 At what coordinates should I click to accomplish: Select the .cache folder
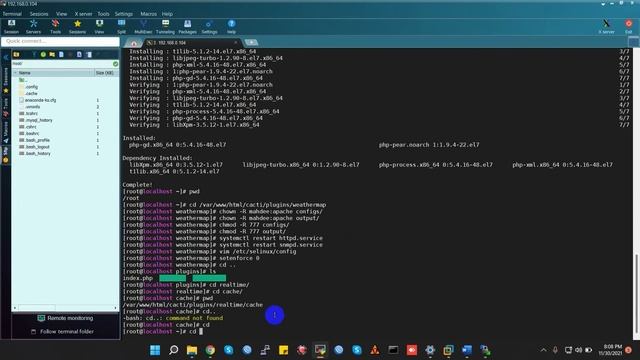(29, 93)
